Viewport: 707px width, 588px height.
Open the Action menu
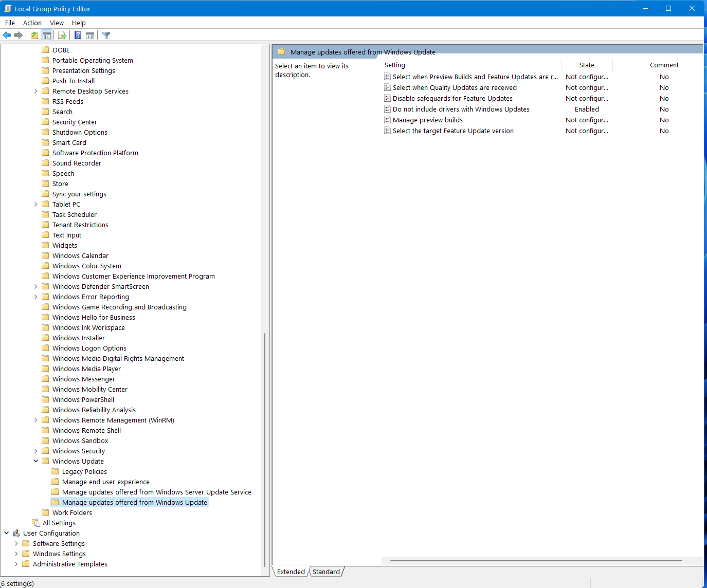coord(32,23)
